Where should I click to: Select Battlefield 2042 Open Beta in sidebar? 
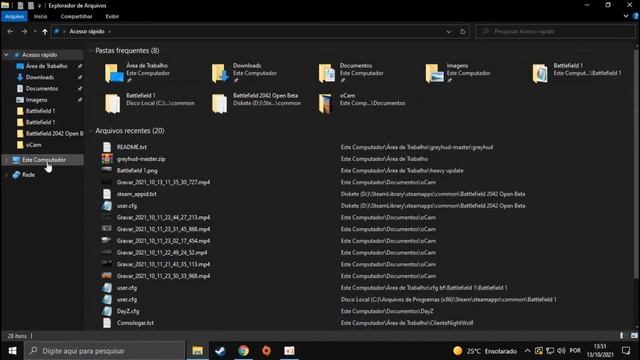click(x=54, y=133)
